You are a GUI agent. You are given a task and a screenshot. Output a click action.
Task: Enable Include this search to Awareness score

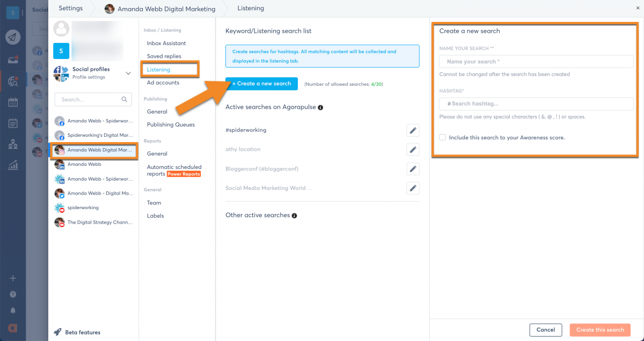pyautogui.click(x=442, y=138)
